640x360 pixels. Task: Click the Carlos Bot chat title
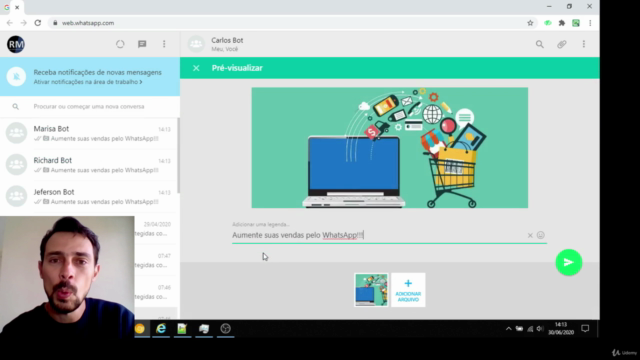coord(227,40)
